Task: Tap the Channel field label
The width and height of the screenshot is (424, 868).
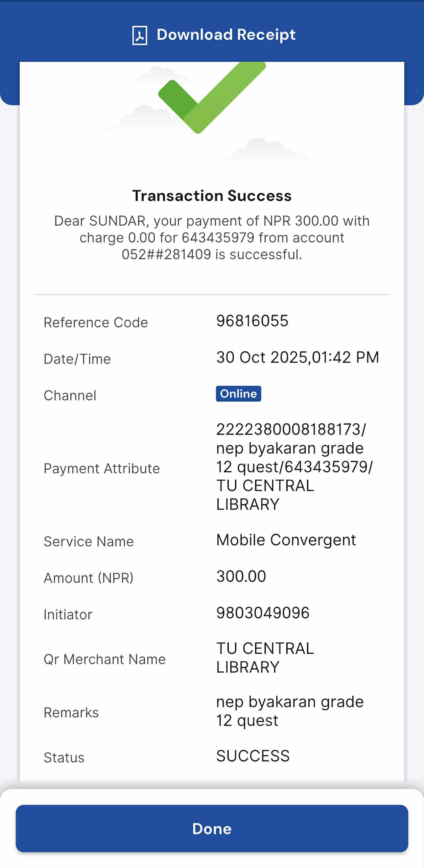Action: pos(70,395)
